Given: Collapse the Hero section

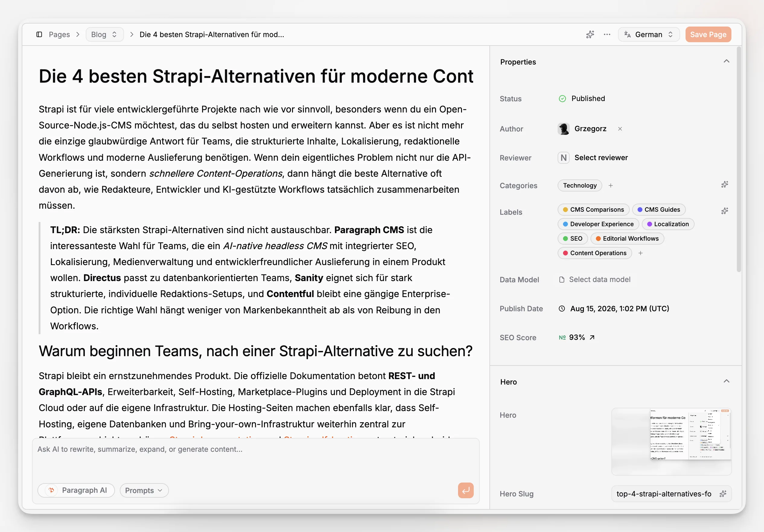Looking at the screenshot, I should pos(726,382).
